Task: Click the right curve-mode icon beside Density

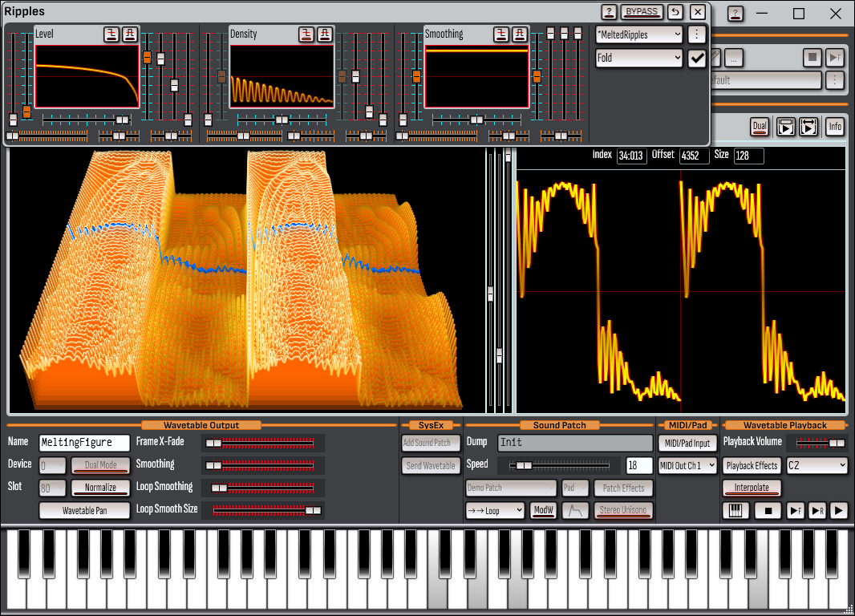Action: click(325, 34)
